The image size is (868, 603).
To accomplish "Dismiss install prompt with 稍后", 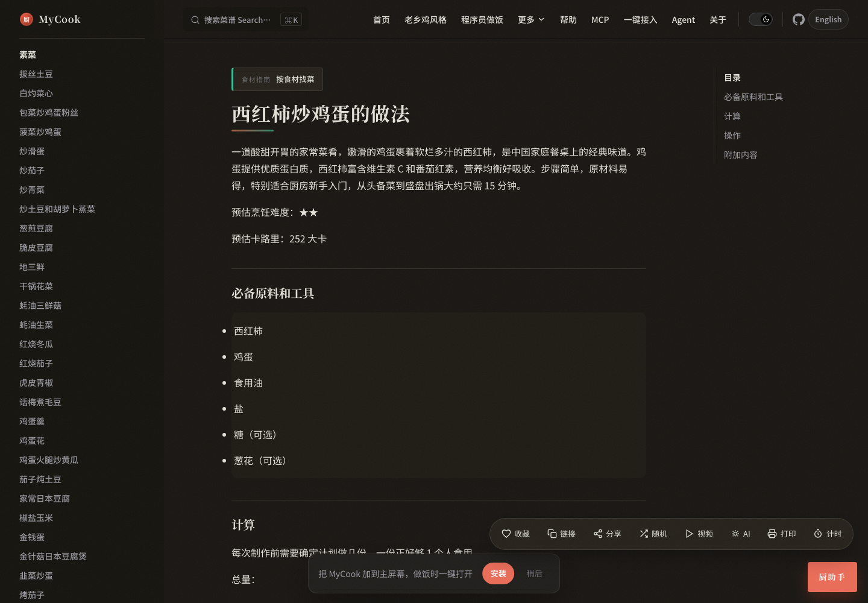I will [x=534, y=573].
